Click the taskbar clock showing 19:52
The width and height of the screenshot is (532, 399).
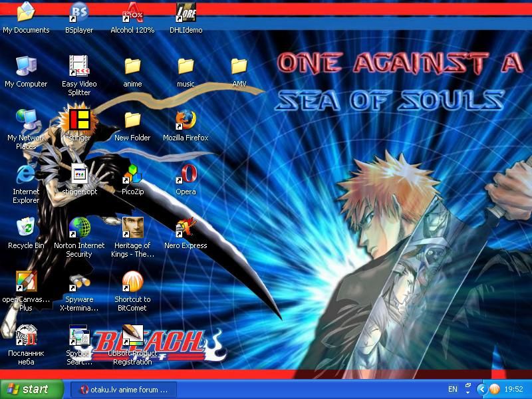pos(513,389)
